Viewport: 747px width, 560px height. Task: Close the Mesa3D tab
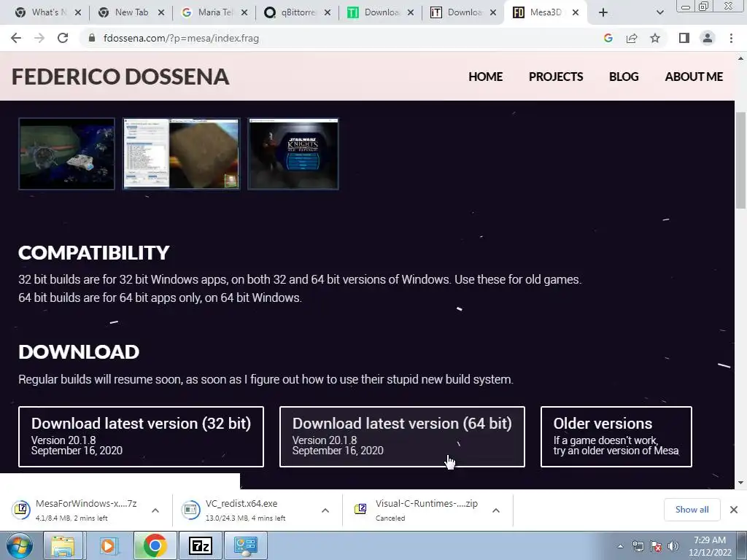pos(576,12)
